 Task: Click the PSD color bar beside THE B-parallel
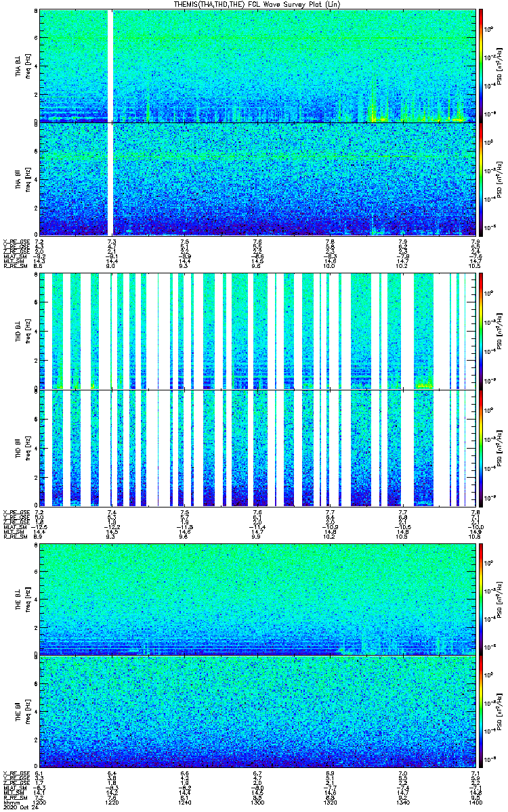tap(481, 712)
